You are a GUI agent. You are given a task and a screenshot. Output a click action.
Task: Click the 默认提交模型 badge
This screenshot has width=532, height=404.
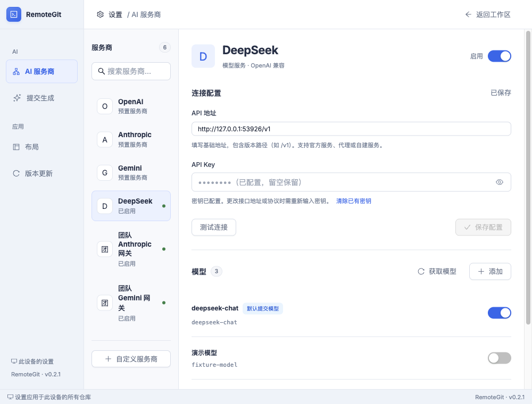click(263, 309)
